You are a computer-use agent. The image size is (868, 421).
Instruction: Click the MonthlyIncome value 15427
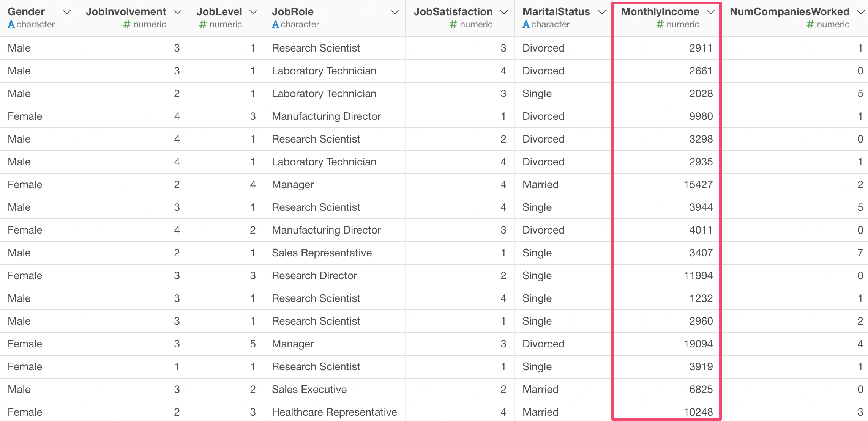tap(698, 185)
